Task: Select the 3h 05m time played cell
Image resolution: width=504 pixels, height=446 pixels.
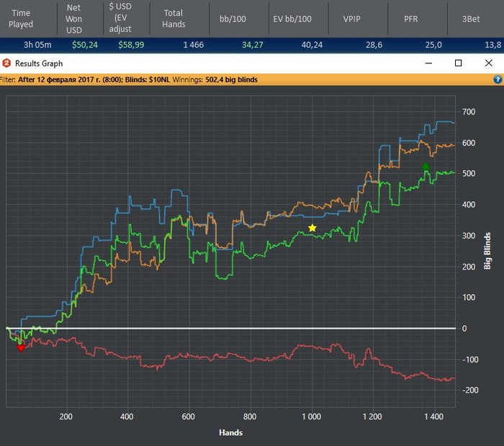Action: point(37,45)
